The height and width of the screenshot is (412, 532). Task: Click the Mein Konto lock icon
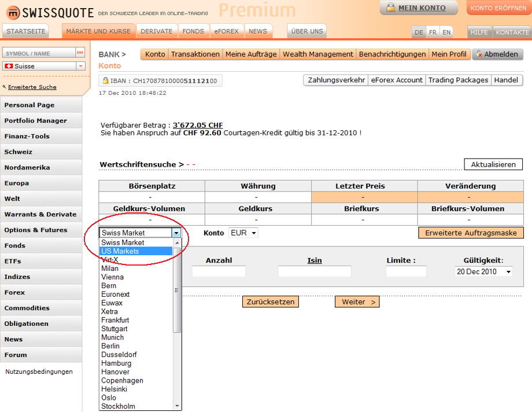pos(391,8)
